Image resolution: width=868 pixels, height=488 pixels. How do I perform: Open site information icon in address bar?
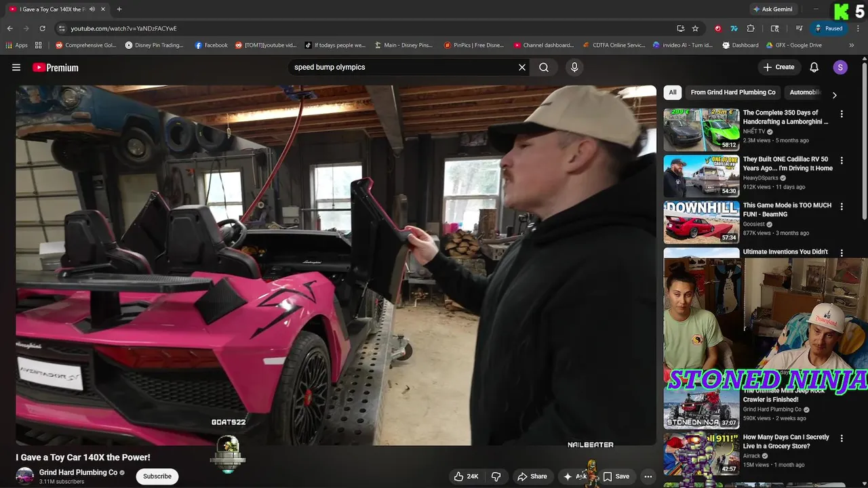[x=62, y=28]
